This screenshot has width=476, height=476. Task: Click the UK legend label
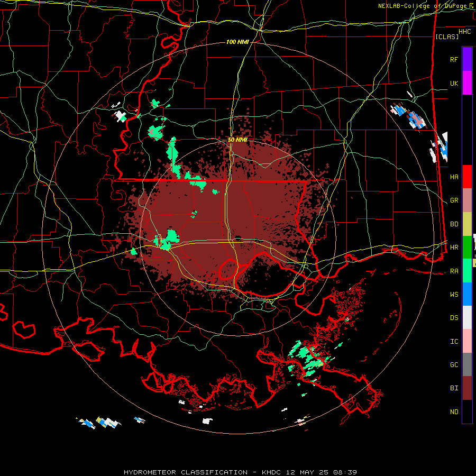(x=454, y=83)
